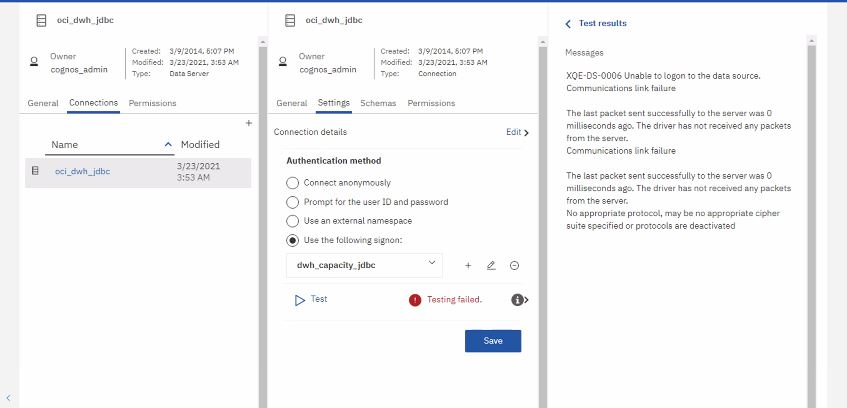
Task: Click the Modified column header
Action: pos(200,145)
